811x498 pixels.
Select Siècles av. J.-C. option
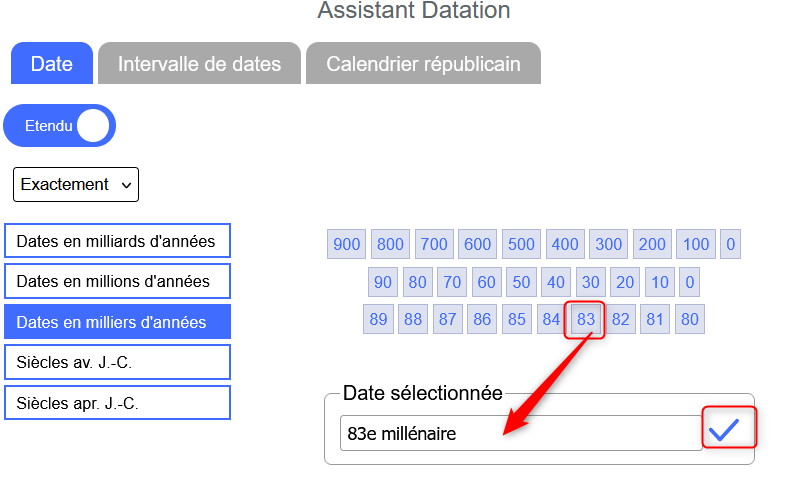(117, 362)
